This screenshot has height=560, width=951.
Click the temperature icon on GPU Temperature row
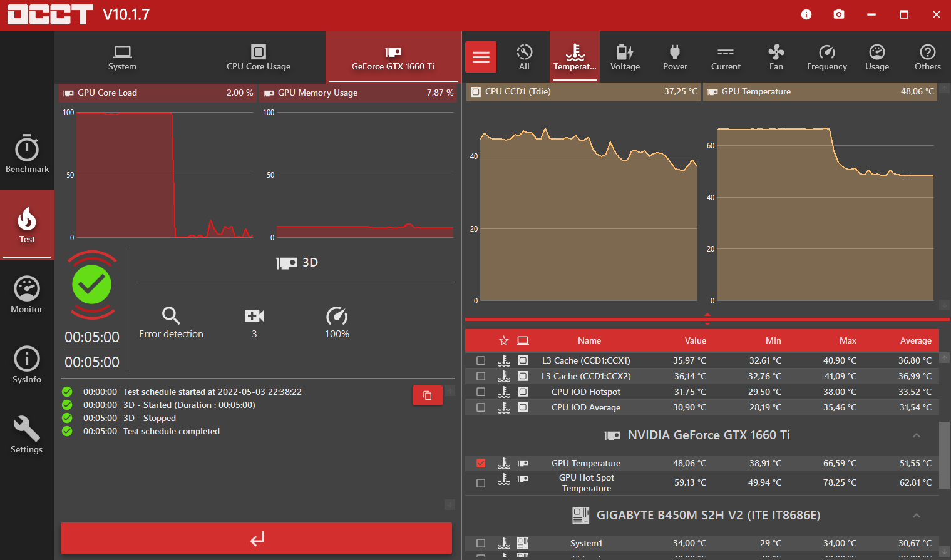(504, 463)
